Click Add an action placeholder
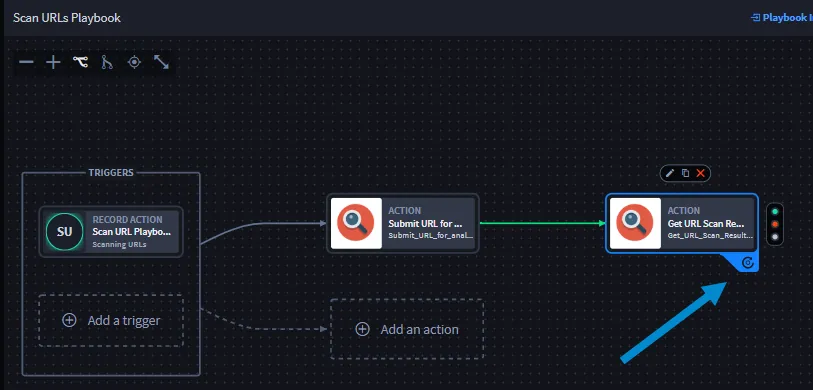Screen dimensions: 813x390 click(407, 329)
